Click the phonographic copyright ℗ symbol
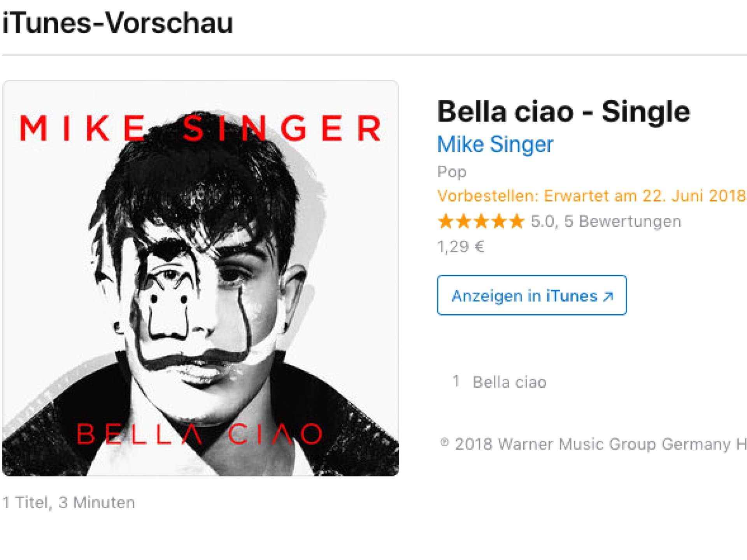Screen dimensions: 747x560 point(444,442)
